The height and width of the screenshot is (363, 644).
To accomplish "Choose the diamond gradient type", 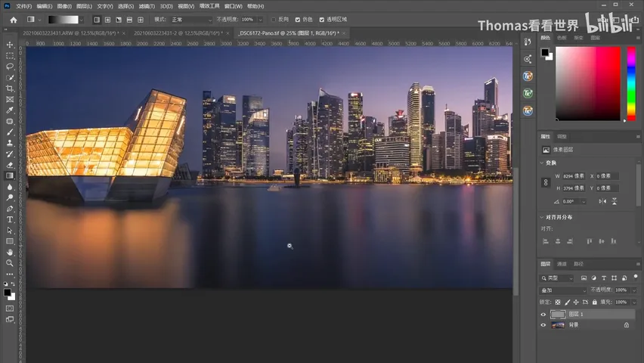I will tap(141, 20).
